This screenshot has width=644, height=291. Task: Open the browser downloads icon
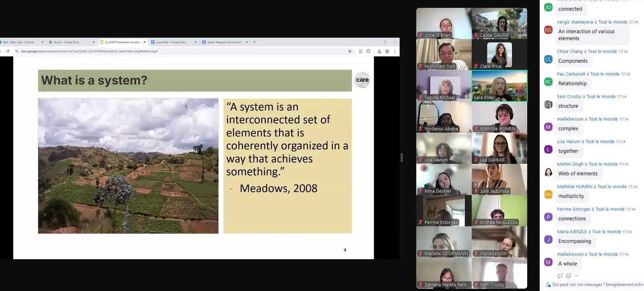[x=379, y=51]
